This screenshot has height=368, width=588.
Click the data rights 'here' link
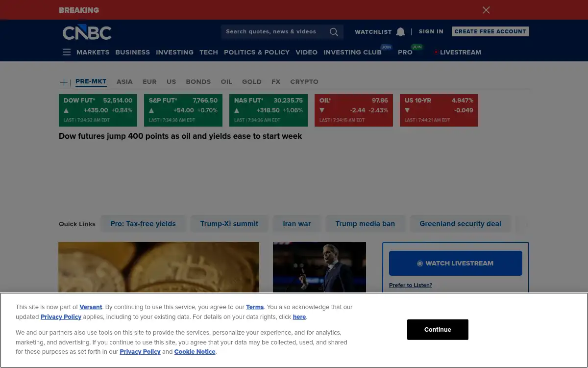point(299,317)
